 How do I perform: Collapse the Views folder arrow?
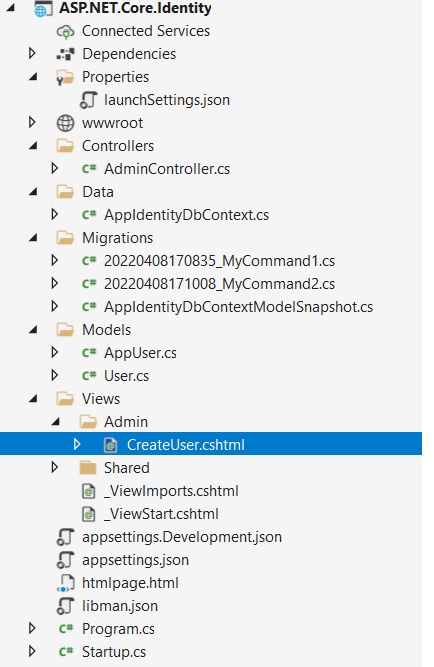pos(33,399)
